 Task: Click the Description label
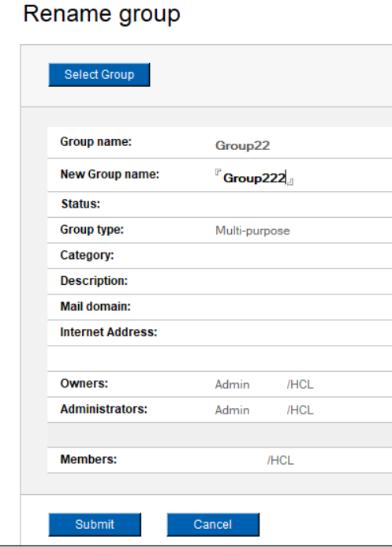click(94, 281)
